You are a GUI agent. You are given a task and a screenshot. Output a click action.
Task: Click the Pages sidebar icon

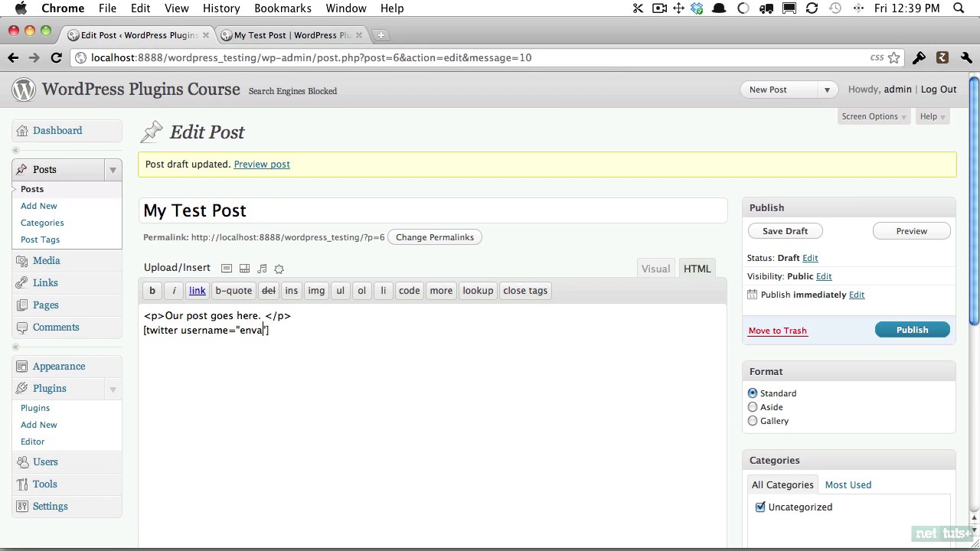click(21, 305)
